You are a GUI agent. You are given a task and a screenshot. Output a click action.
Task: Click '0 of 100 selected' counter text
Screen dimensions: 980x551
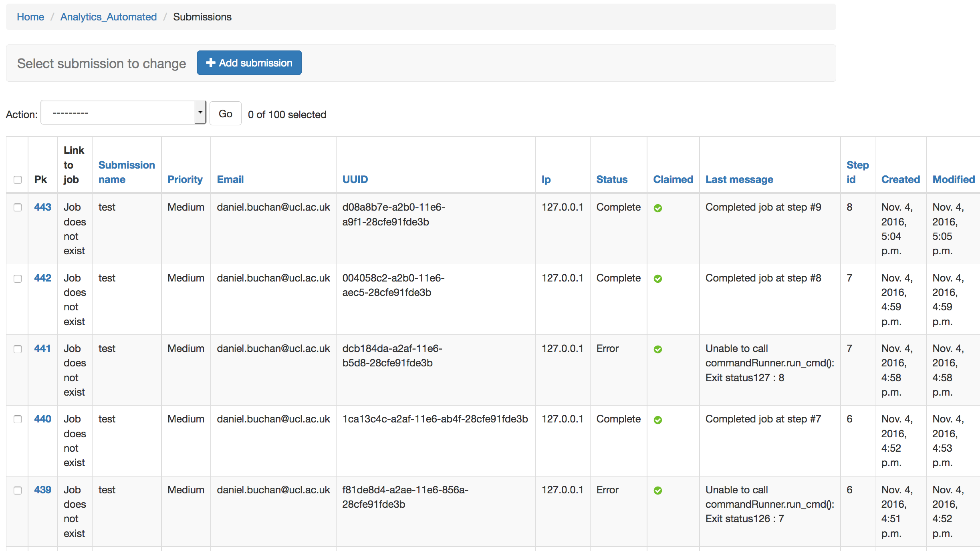coord(287,115)
